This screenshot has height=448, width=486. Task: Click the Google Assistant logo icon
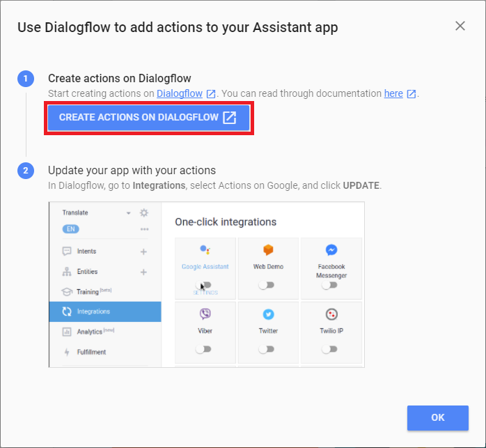(x=205, y=249)
